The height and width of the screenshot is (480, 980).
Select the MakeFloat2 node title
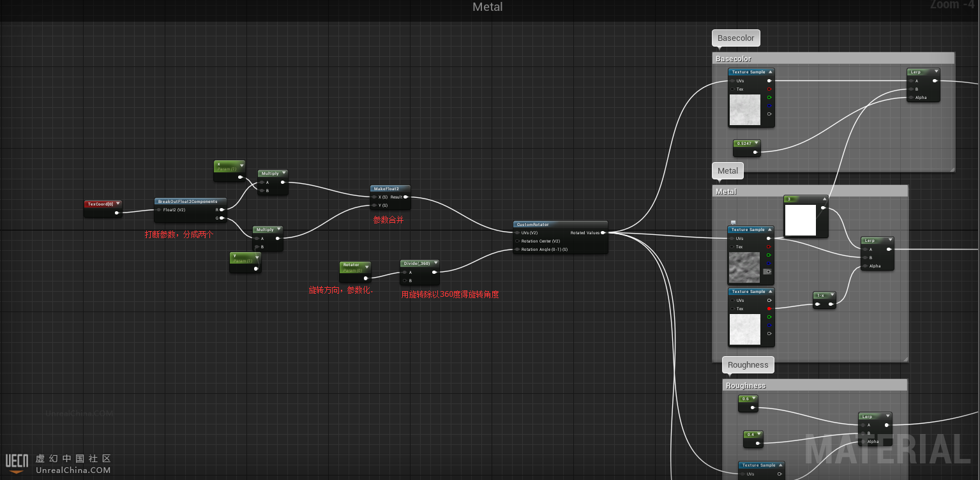click(x=386, y=189)
